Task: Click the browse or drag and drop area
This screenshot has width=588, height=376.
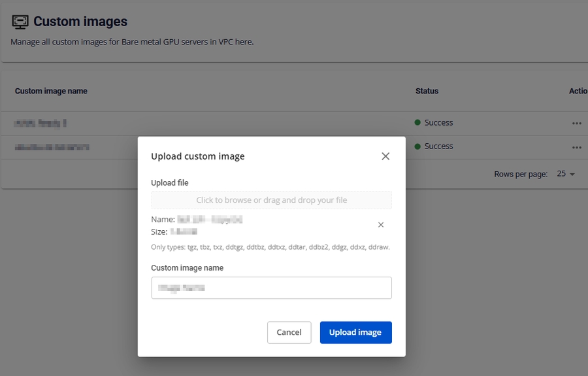Action: (271, 200)
